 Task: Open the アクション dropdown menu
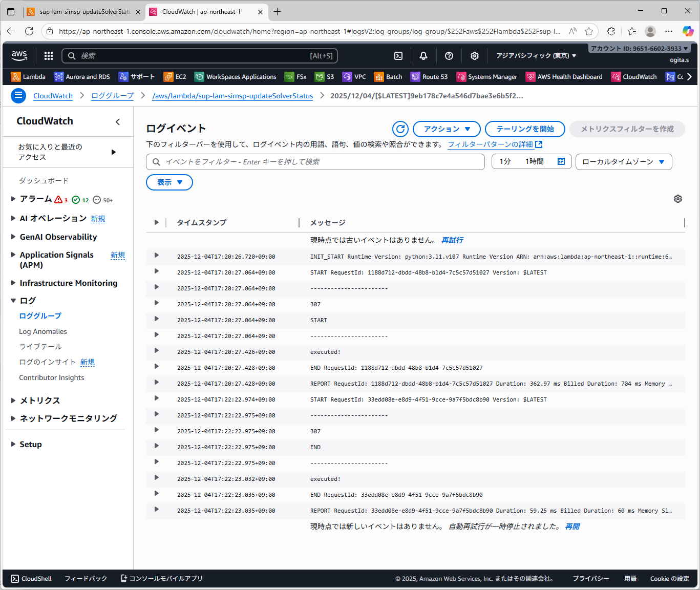446,129
